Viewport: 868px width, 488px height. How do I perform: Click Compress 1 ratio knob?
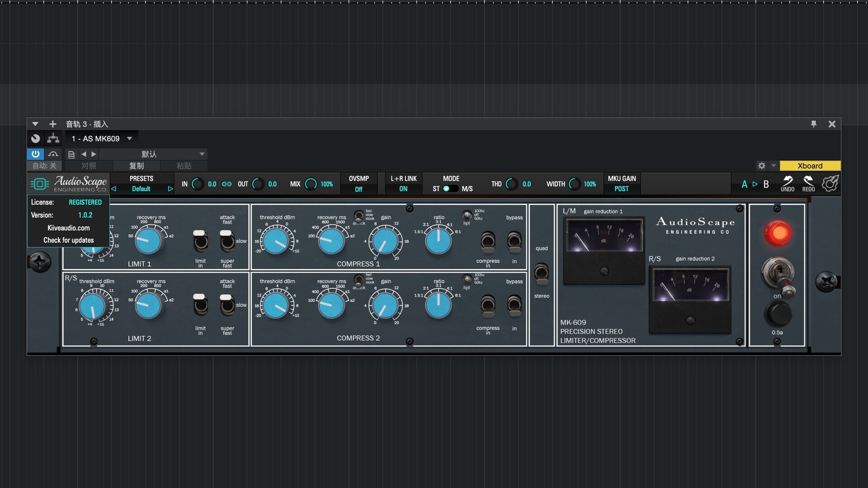point(438,241)
